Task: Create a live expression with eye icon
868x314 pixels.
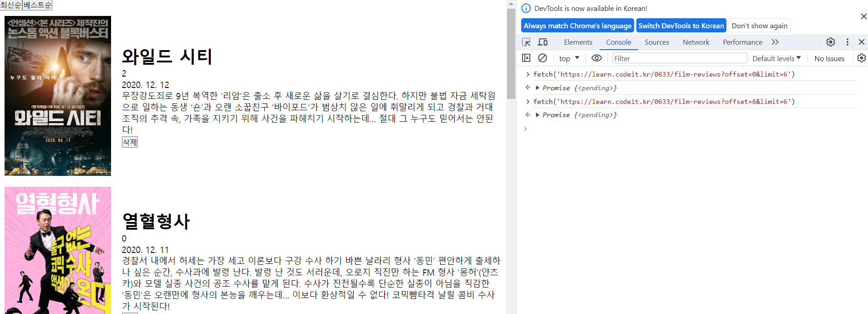Action: coord(597,58)
